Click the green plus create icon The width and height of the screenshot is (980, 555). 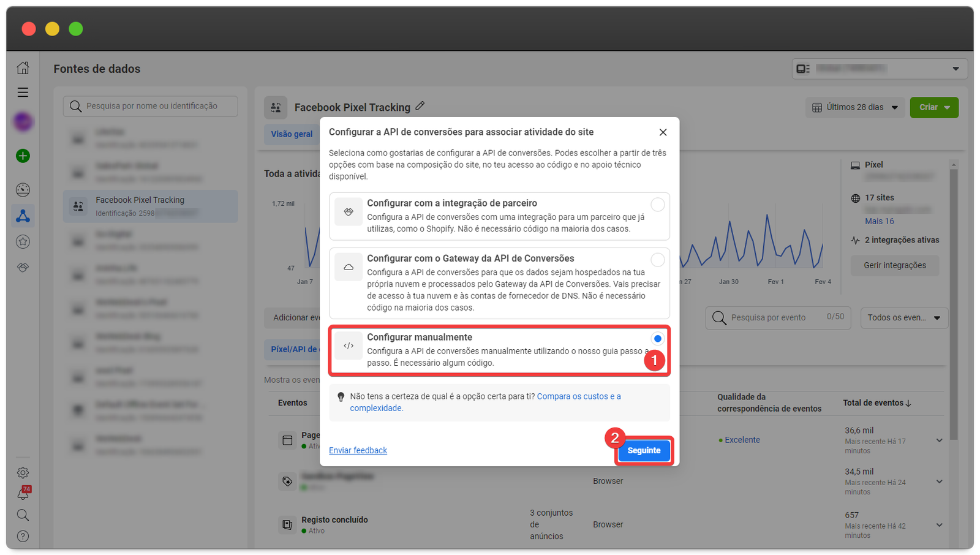(23, 156)
